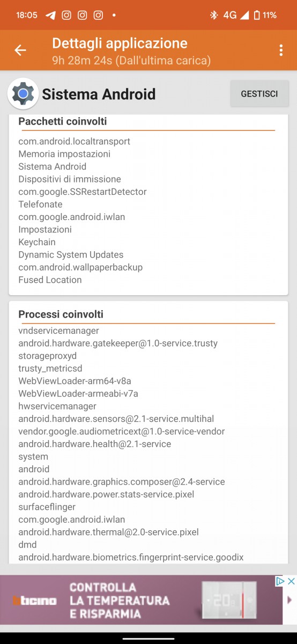
Task: Tap the hwservicemanager process entry
Action: (57, 406)
